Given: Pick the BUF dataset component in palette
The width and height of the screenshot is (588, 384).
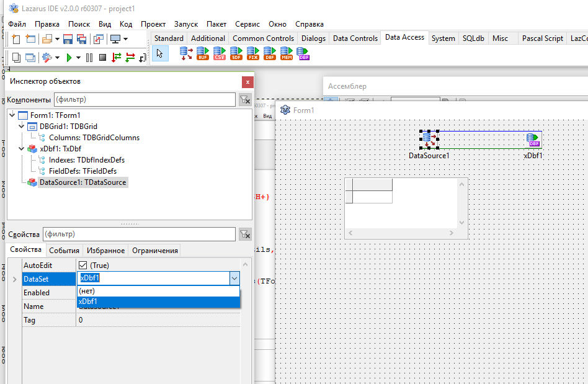Looking at the screenshot, I should tap(202, 53).
